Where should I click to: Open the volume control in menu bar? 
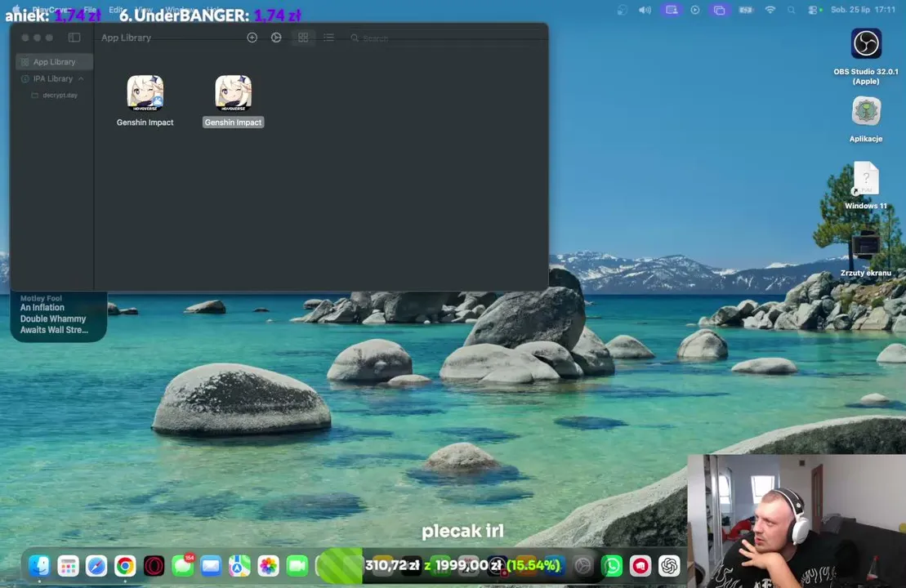click(x=645, y=10)
